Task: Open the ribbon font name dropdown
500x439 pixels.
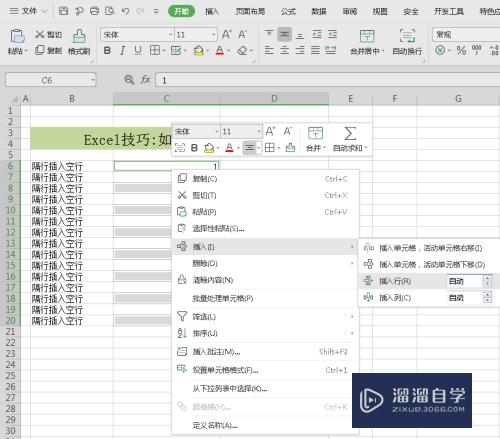Action: click(171, 35)
